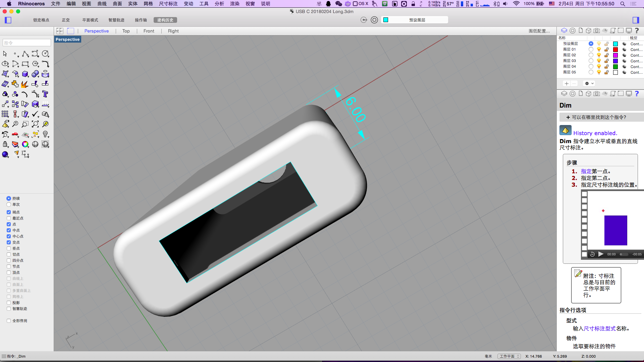Click the 尺寸标注型式 link
Image resolution: width=644 pixels, height=362 pixels.
point(600,328)
